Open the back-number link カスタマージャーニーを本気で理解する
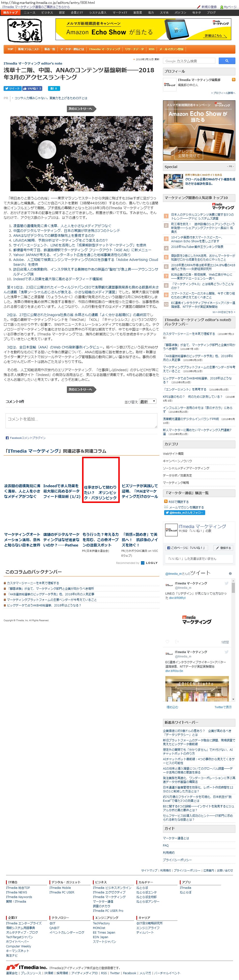This screenshot has width=239, height=980. coord(33,583)
